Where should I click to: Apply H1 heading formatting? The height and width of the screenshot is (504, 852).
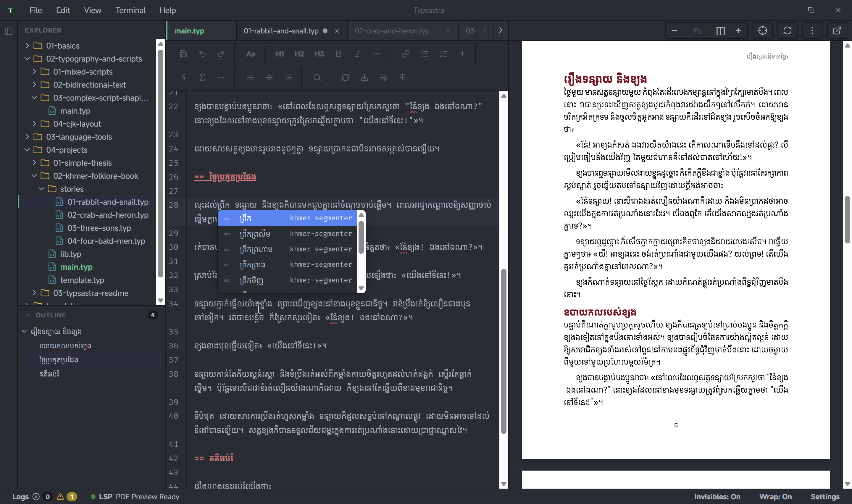coord(280,54)
